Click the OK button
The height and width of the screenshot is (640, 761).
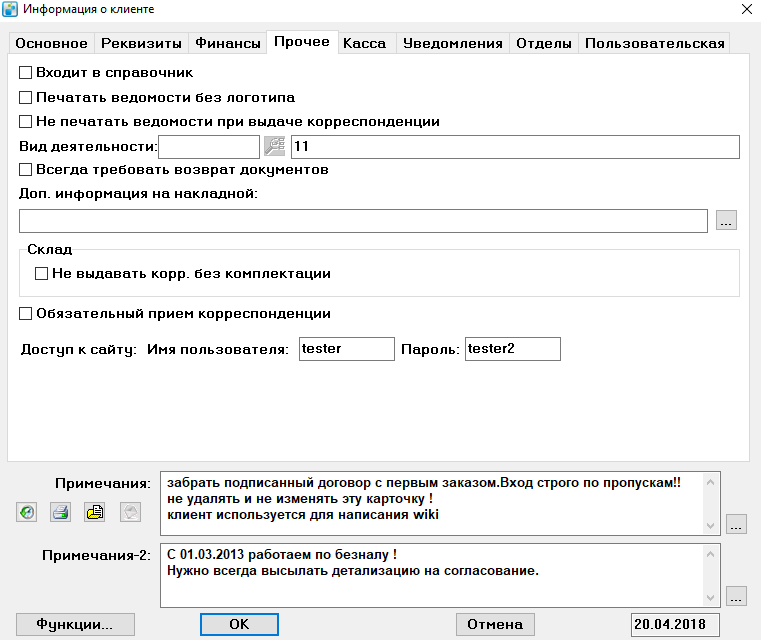tap(239, 624)
